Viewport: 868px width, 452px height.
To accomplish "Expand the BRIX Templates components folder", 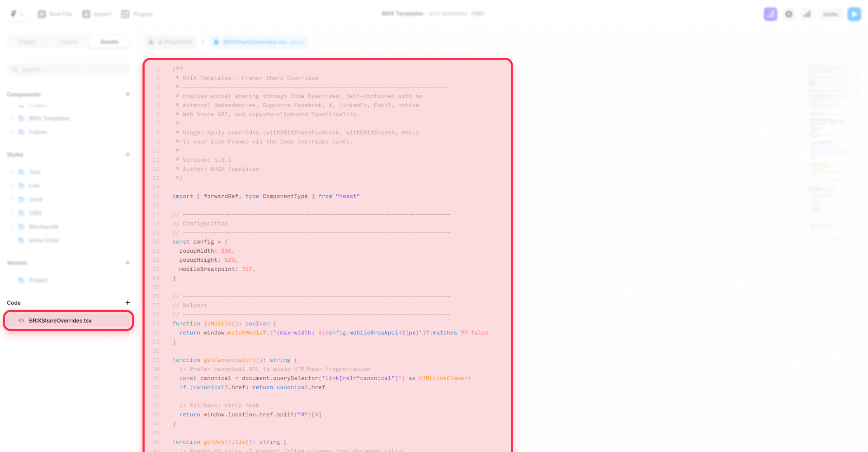I will tap(13, 118).
